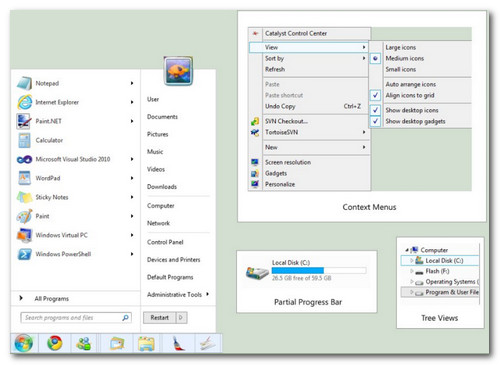Open the Windows Explorer folder taskbar icon

[x=146, y=344]
